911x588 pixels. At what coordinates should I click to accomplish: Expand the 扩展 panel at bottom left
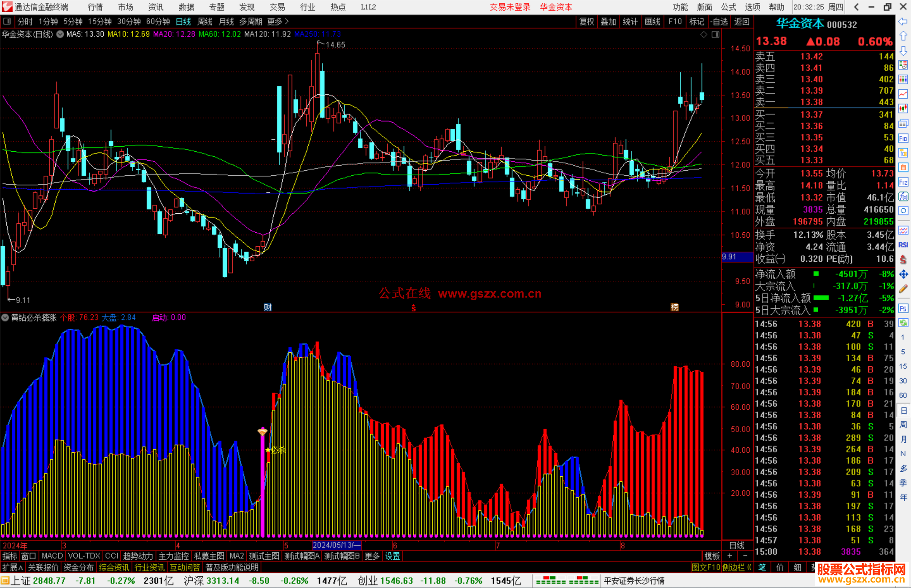pos(12,567)
